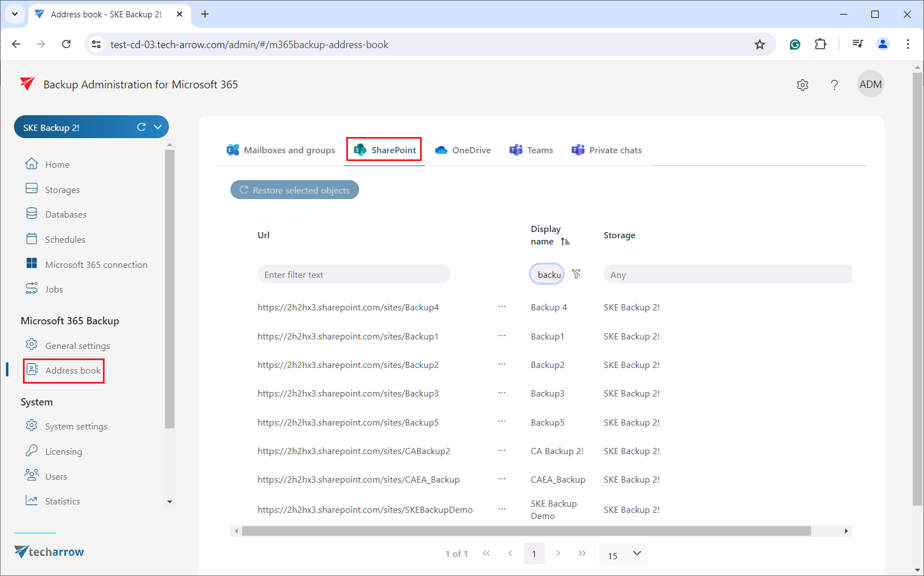
Task: Refresh the SKE Backup 2! tenant
Action: (142, 127)
